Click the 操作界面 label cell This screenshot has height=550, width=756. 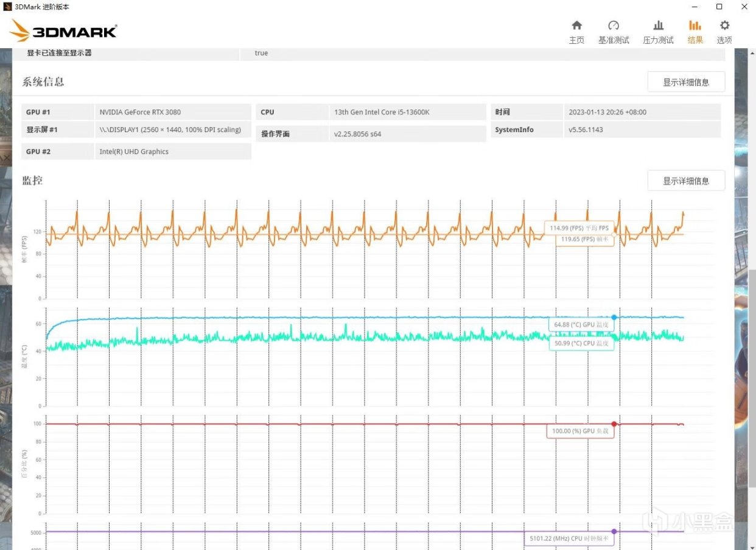click(292, 134)
